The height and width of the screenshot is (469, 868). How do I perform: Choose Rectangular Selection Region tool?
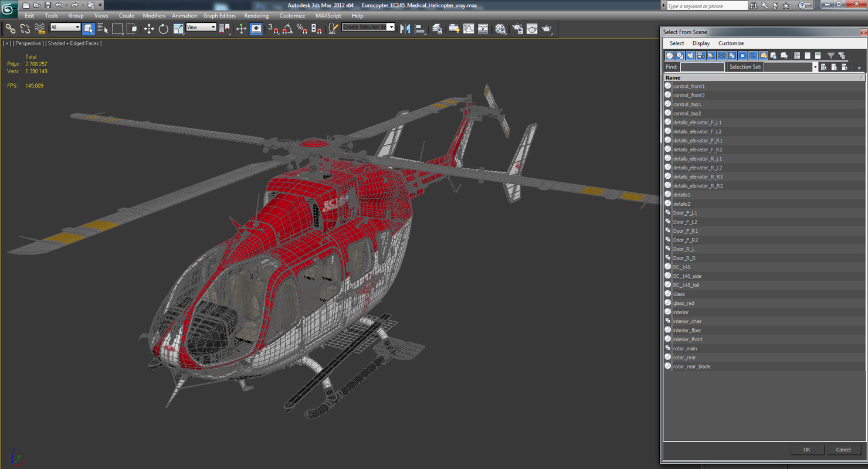click(x=117, y=29)
